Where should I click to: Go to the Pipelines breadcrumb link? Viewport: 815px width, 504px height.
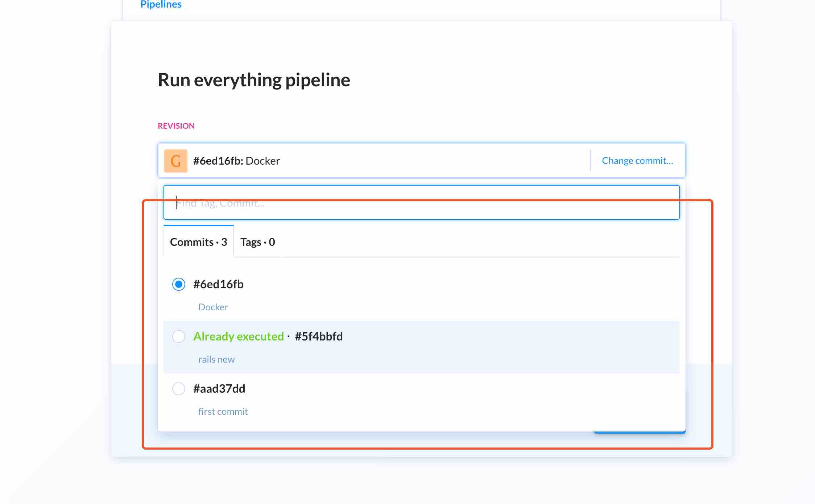tap(161, 4)
